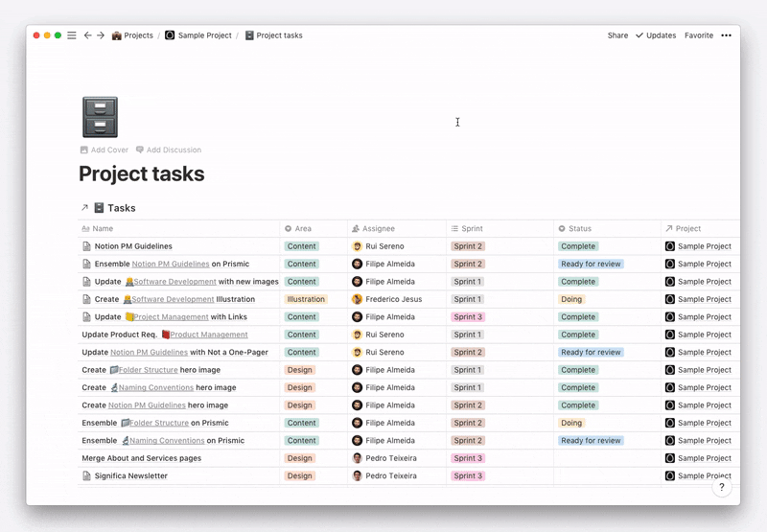Open the sidebar hamburger menu
The width and height of the screenshot is (767, 532).
coord(71,35)
